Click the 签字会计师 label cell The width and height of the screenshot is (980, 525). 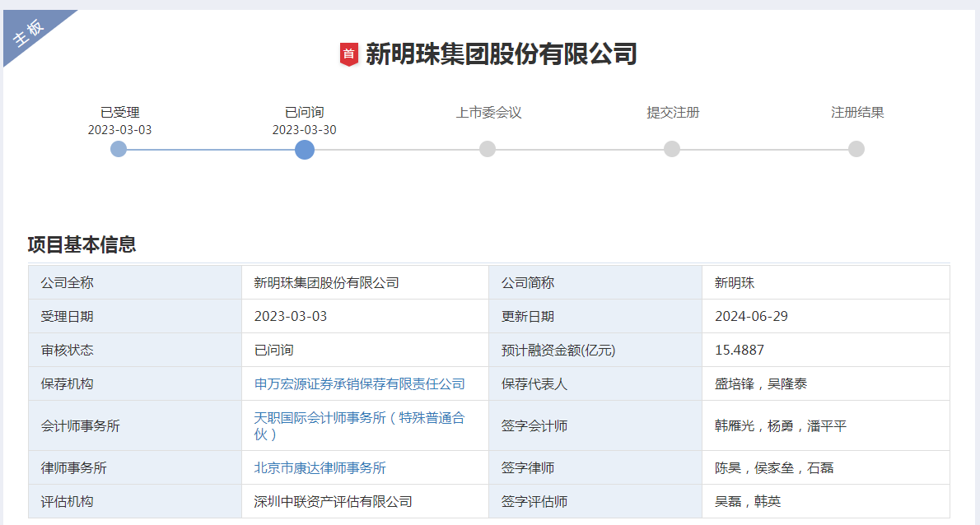tap(595, 425)
